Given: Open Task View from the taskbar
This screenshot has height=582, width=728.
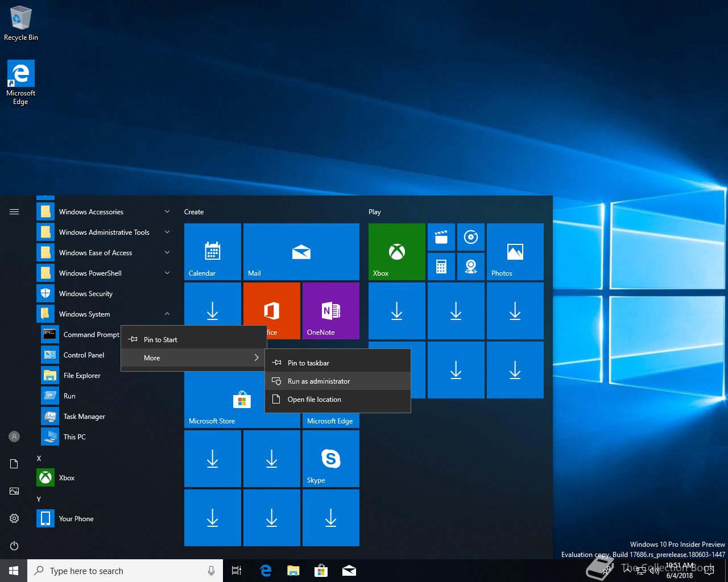Looking at the screenshot, I should [x=237, y=571].
